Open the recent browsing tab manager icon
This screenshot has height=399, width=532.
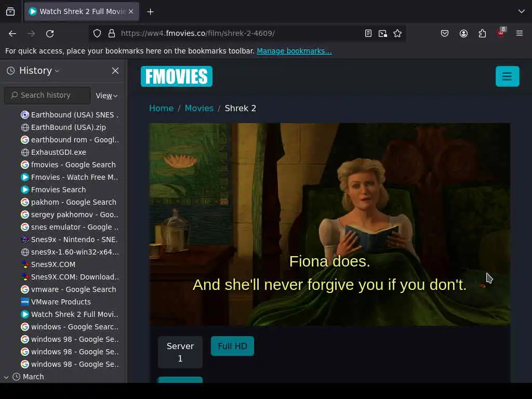pos(10,11)
